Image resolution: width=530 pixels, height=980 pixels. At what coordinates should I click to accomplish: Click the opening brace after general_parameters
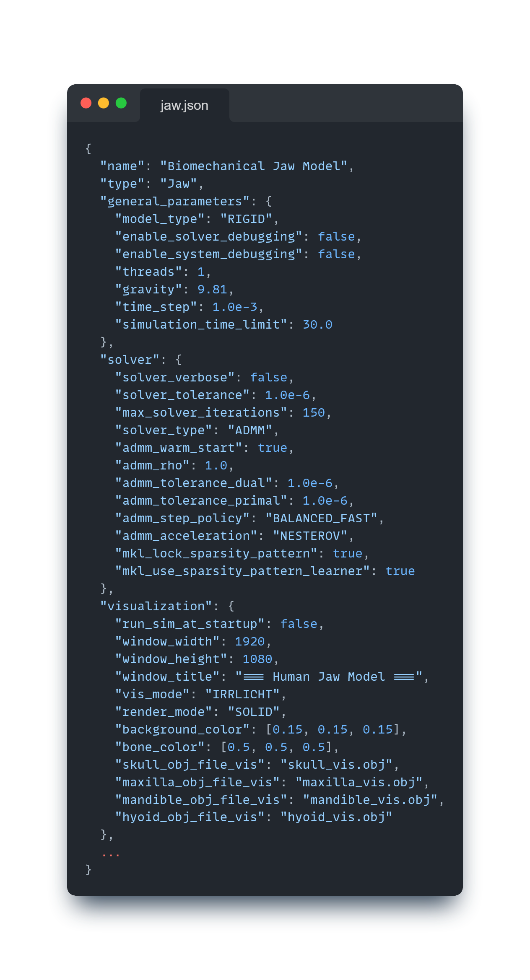click(269, 202)
